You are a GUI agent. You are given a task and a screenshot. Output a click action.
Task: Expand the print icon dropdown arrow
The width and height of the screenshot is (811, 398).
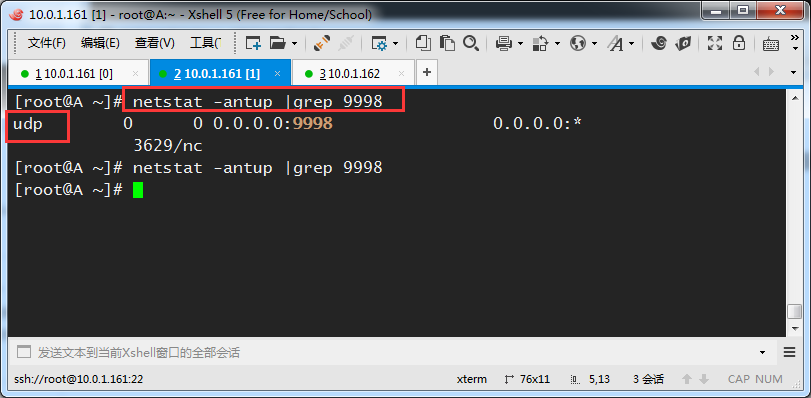click(x=521, y=43)
